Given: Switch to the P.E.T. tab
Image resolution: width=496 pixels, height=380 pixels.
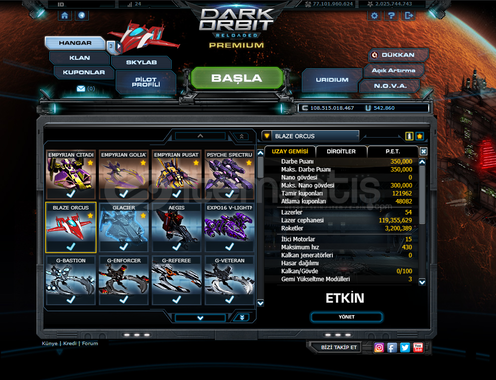Looking at the screenshot, I should pyautogui.click(x=393, y=151).
